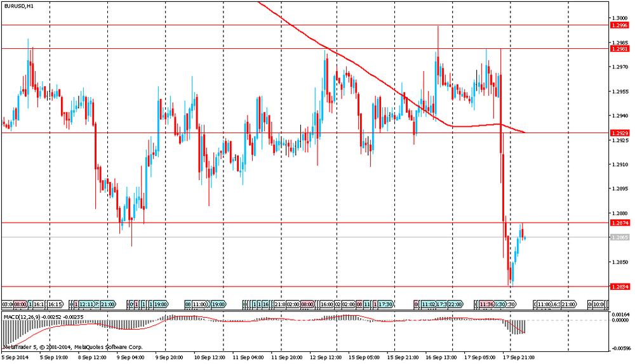The width and height of the screenshot is (635, 364).
Task: Click the 17 Sep 21:00 time axis label
Action: 516,358
